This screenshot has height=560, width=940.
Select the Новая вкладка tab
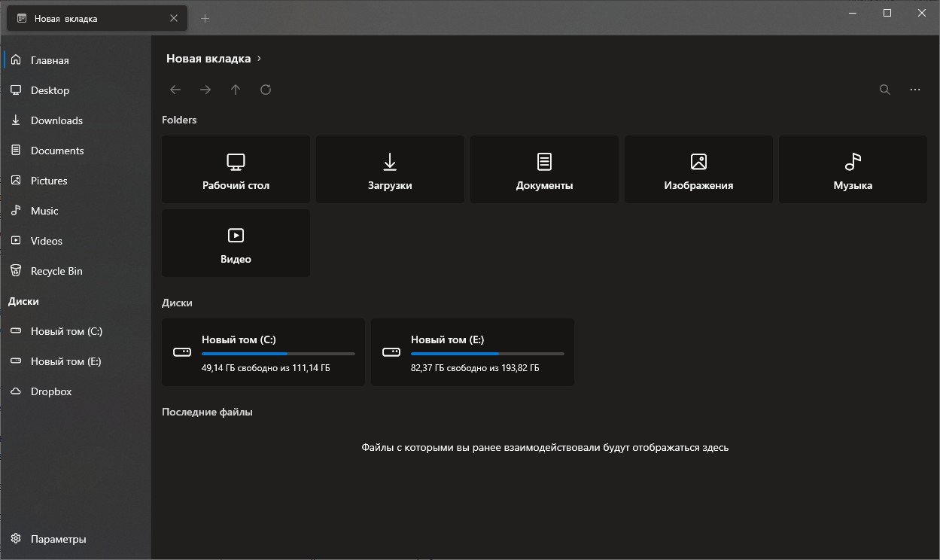(x=97, y=18)
